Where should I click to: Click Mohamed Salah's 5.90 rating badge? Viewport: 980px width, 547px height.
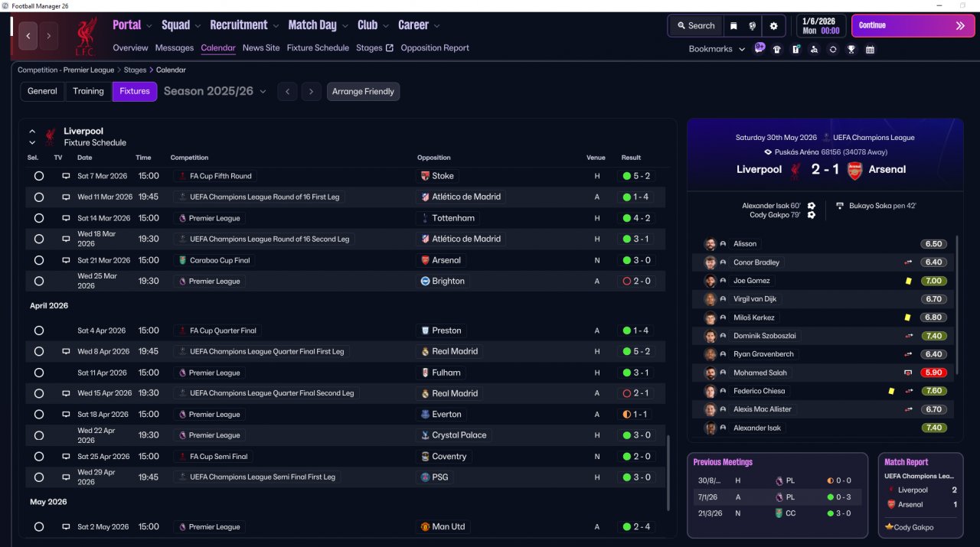(934, 373)
